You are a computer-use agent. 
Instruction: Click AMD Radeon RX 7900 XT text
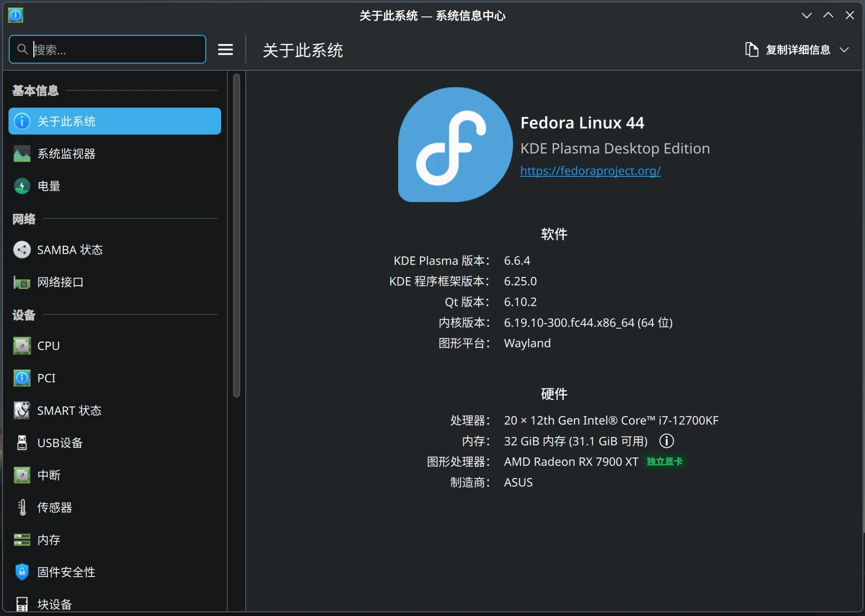coord(571,462)
